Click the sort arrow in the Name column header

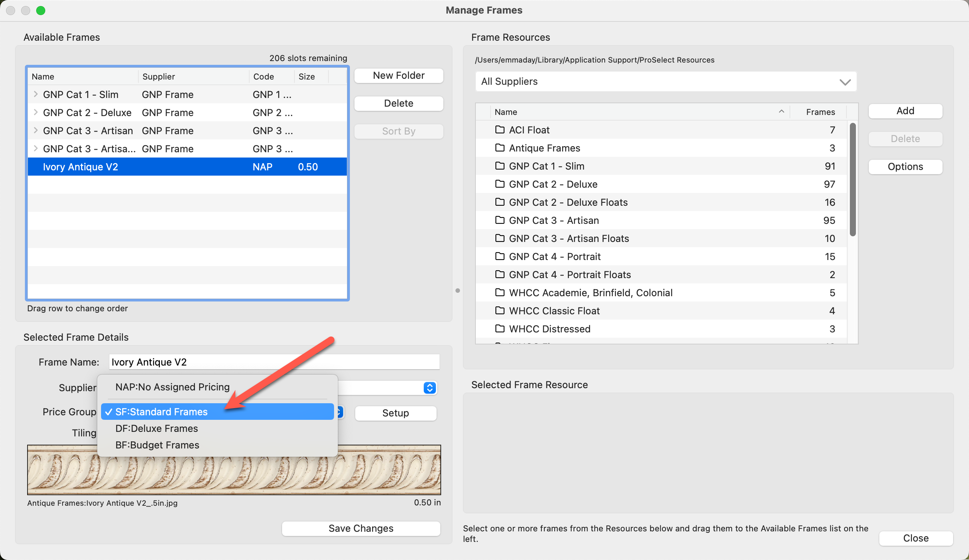point(781,112)
